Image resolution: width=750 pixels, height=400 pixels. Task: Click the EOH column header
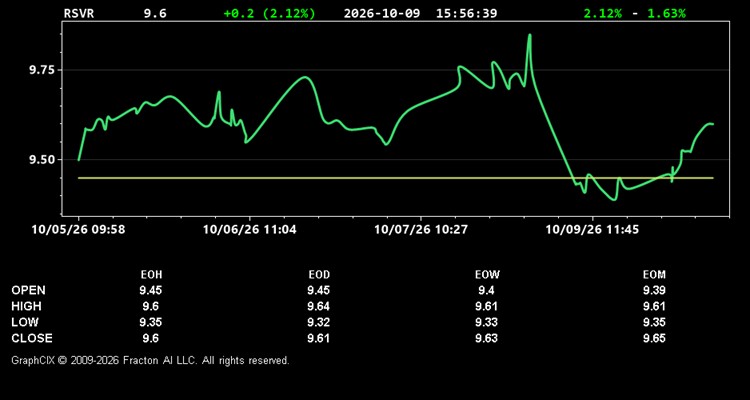tap(151, 275)
